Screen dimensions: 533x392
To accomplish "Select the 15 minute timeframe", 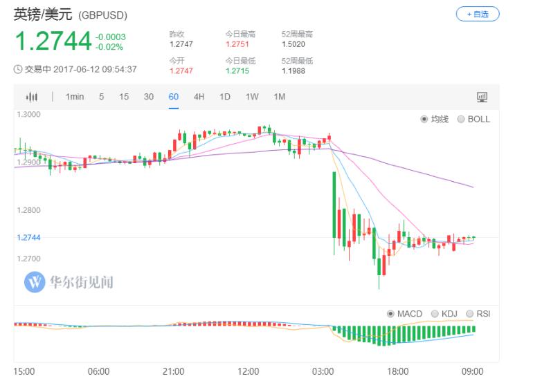I will point(124,97).
